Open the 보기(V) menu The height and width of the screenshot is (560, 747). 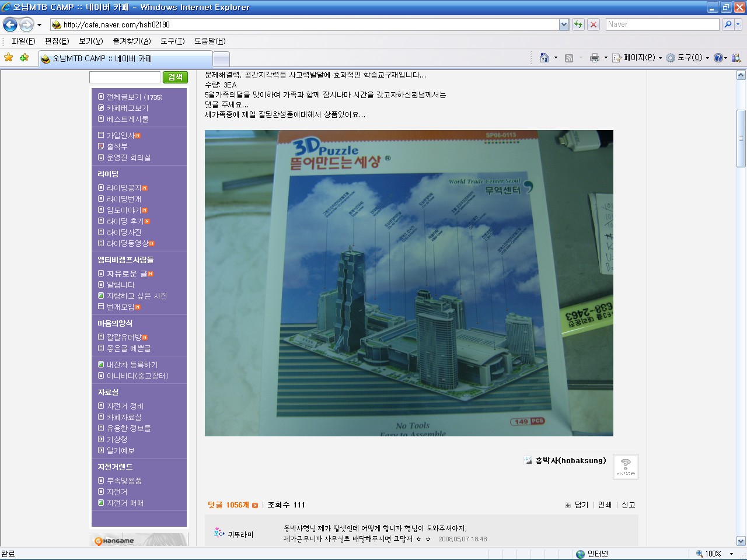[90, 41]
